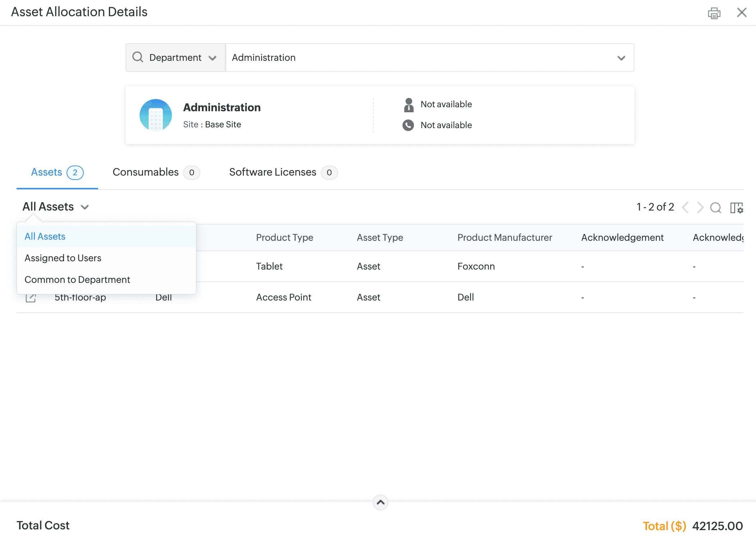Expand the Administration department dropdown
The width and height of the screenshot is (756, 542).
621,58
